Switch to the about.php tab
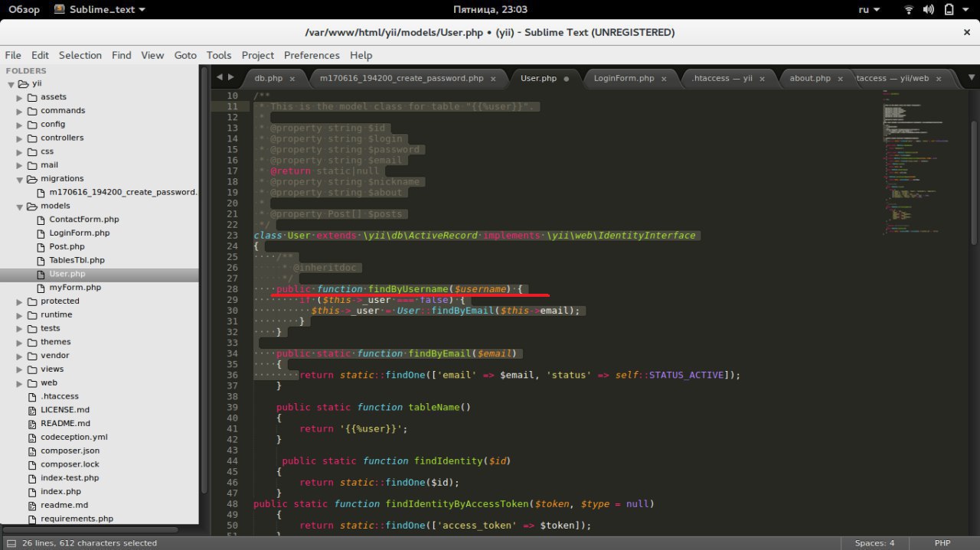Screen dimensions: 980x550 809,78
